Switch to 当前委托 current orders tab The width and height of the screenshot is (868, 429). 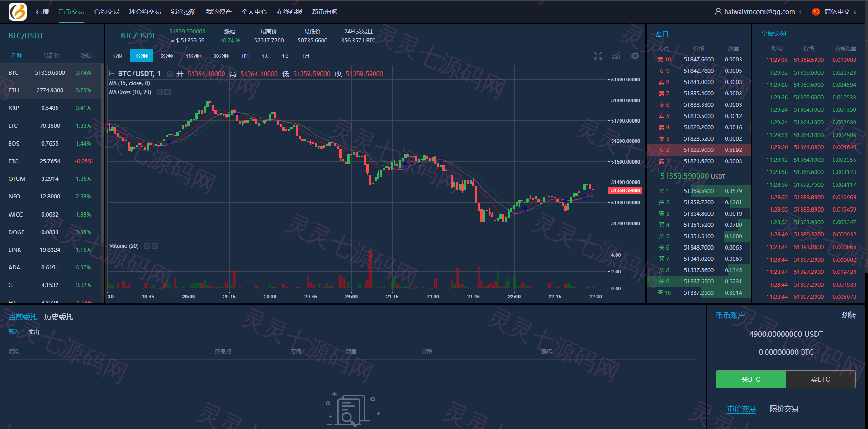(x=23, y=317)
